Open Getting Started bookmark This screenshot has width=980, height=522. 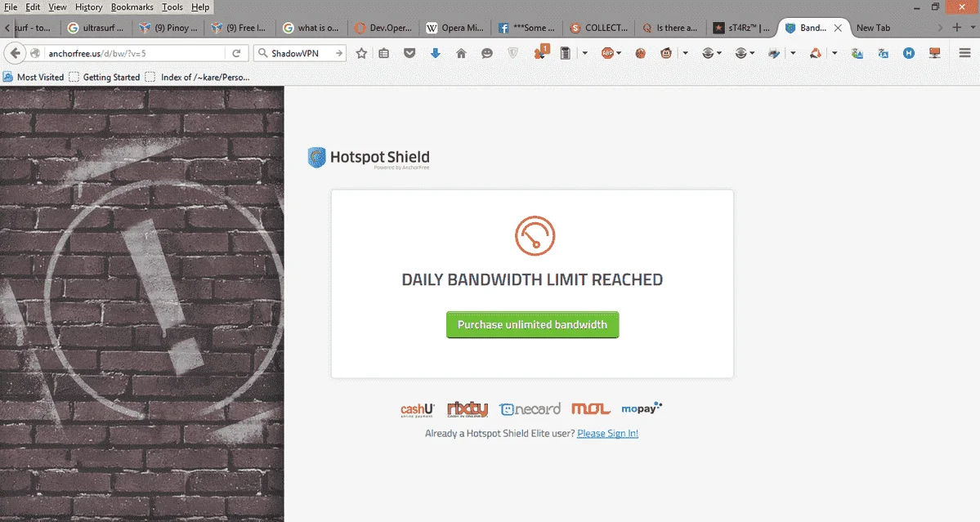click(x=105, y=77)
